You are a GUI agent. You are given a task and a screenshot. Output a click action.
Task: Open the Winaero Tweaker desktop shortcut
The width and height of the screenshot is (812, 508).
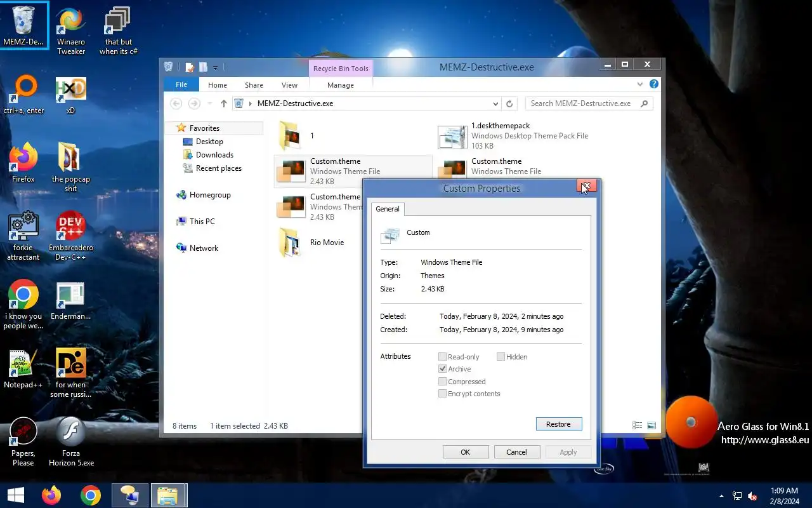[71, 31]
